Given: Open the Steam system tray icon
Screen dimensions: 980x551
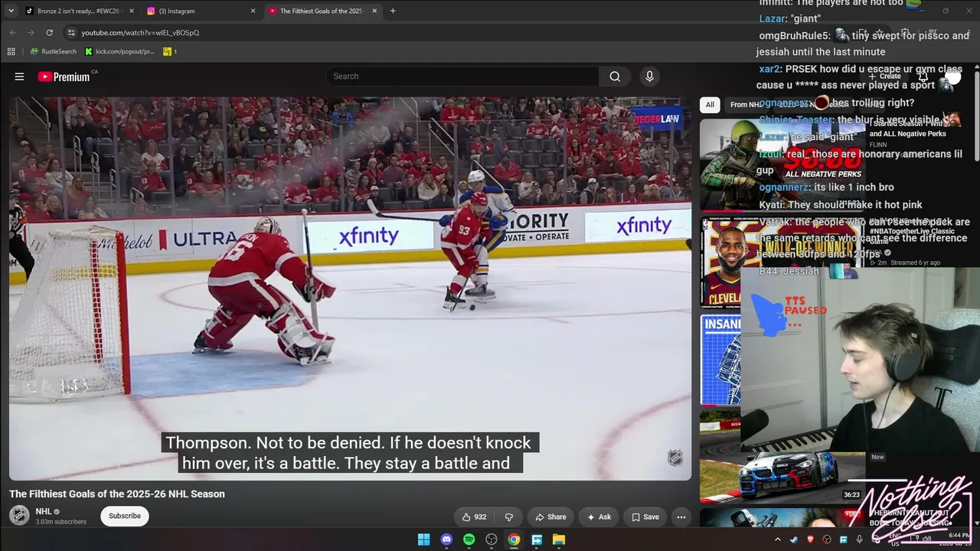Looking at the screenshot, I should coord(794,540).
